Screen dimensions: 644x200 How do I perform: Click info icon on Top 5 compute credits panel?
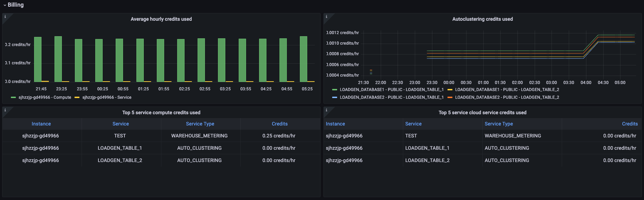click(x=5, y=110)
